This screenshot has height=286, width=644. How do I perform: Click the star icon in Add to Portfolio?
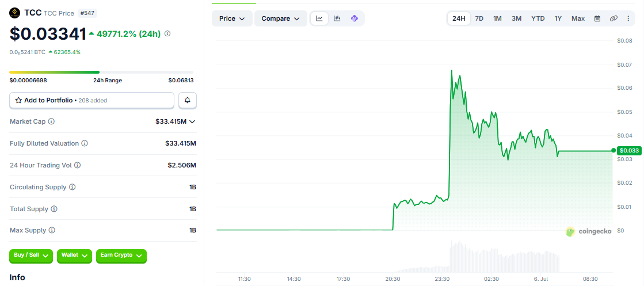tap(18, 100)
